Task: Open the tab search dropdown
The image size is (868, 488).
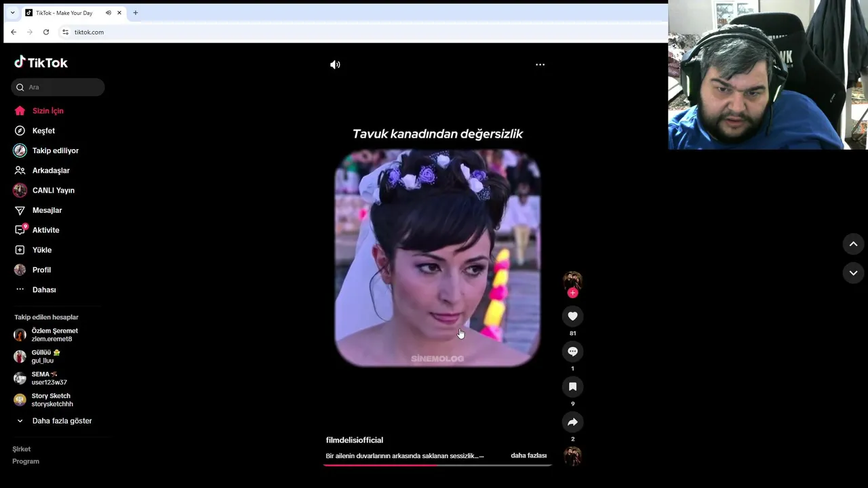Action: tap(12, 13)
